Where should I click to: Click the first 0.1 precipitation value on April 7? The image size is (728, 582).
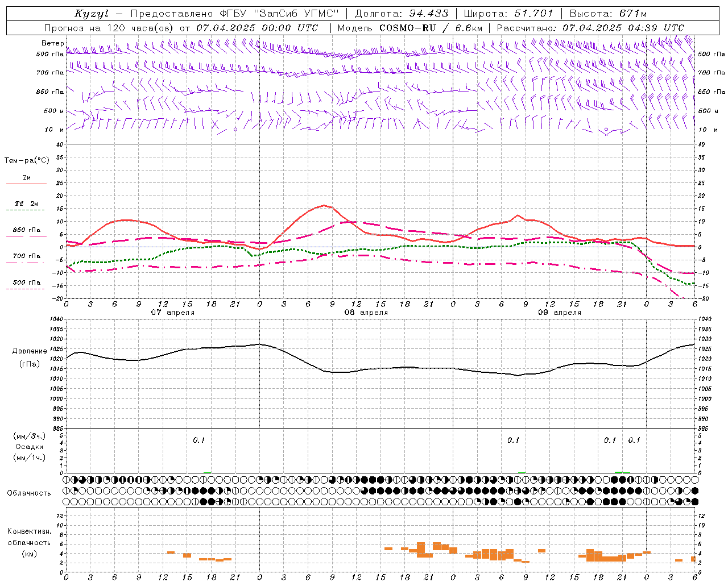(198, 440)
